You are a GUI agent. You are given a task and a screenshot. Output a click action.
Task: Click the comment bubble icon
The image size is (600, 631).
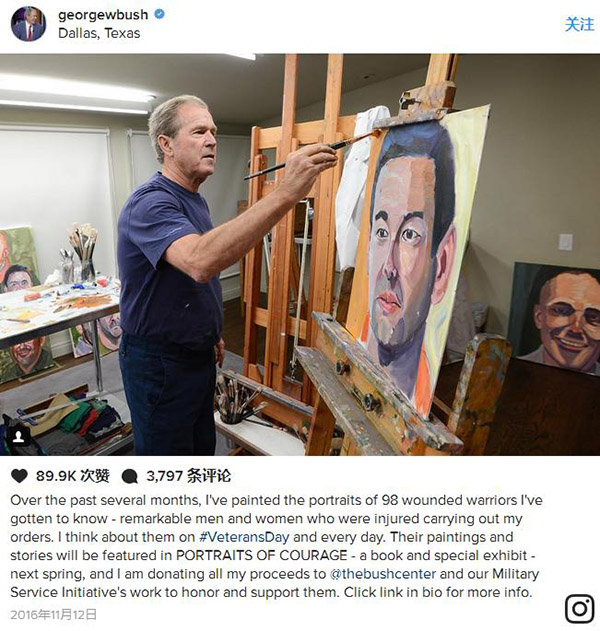130,476
